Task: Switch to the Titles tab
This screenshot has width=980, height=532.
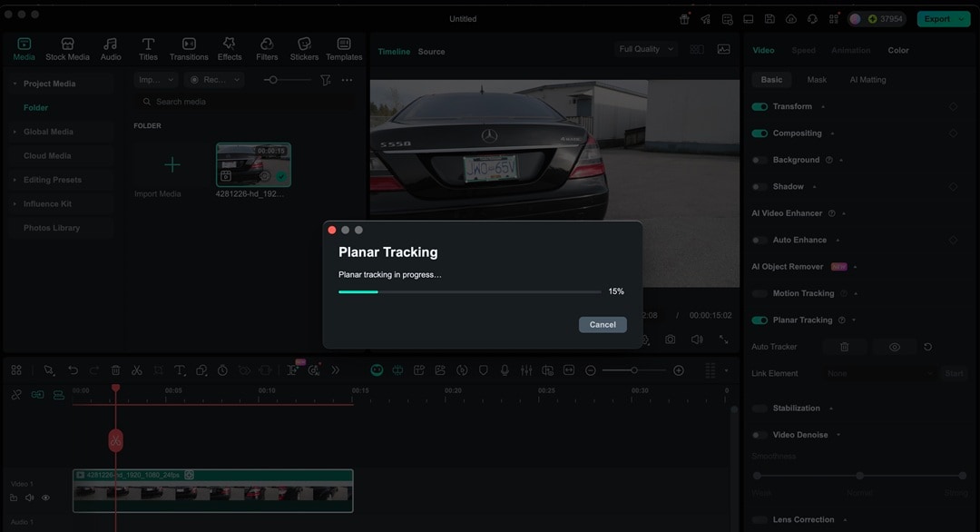Action: pos(148,49)
